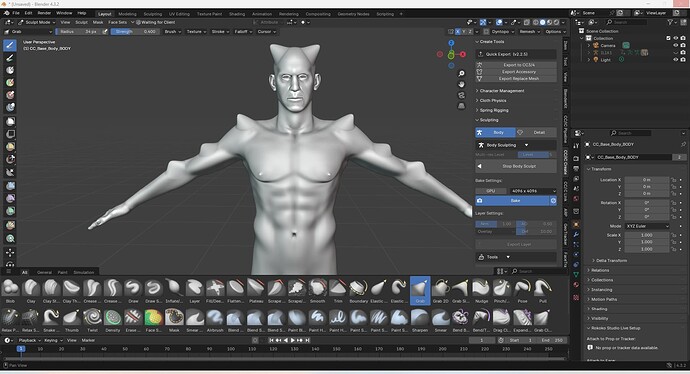The height and width of the screenshot is (374, 690).
Task: Click the Quick Export upload icon
Action: (480, 54)
